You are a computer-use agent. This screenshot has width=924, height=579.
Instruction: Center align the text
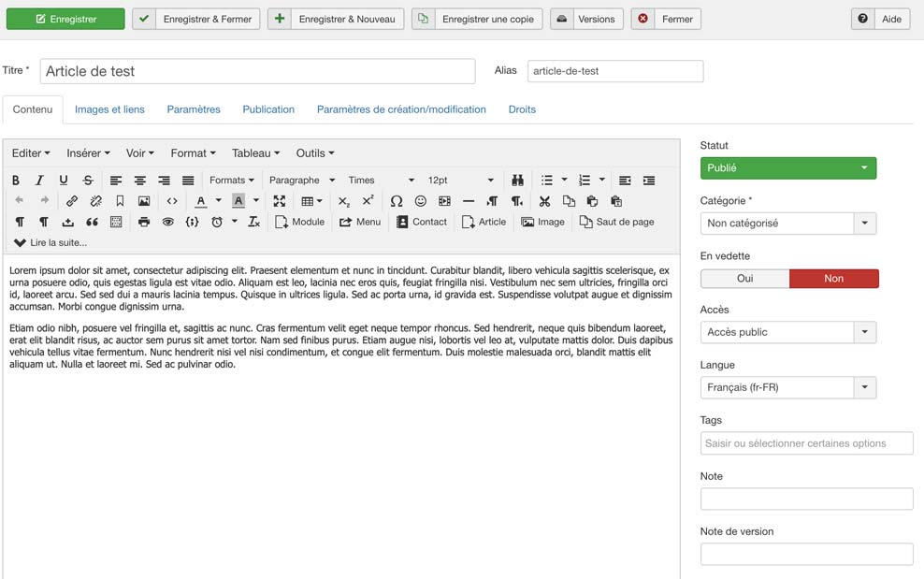tap(139, 181)
